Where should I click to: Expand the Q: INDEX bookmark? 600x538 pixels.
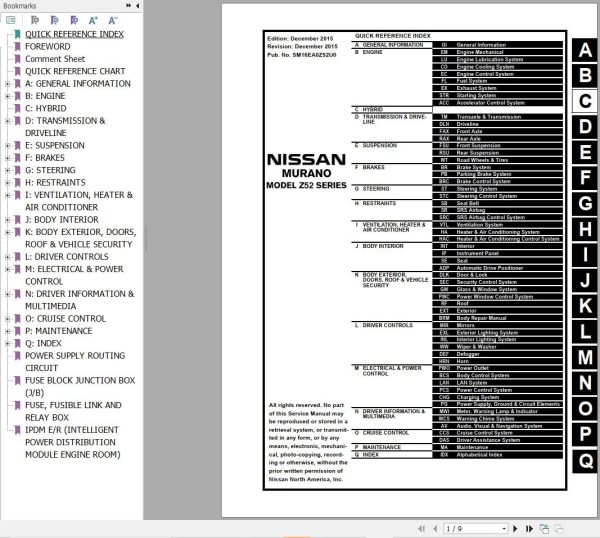pyautogui.click(x=8, y=343)
